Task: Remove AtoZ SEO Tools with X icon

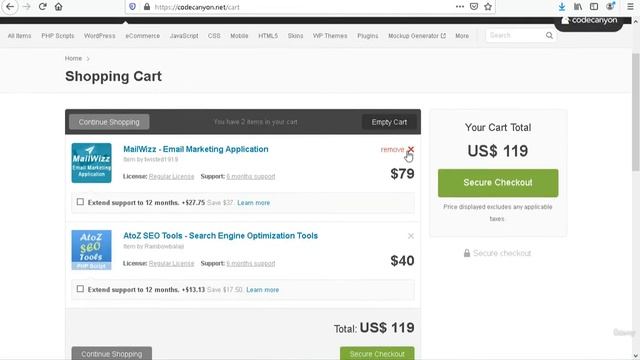Action: click(411, 236)
